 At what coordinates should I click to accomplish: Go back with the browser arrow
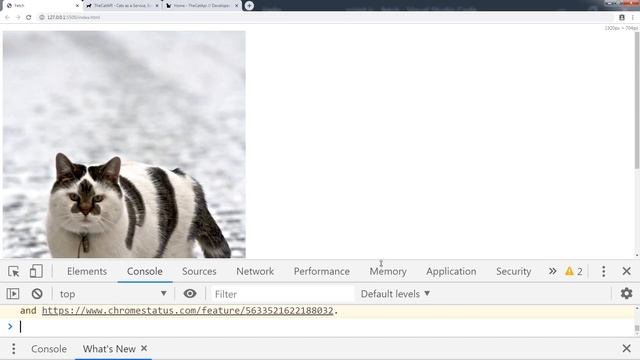(x=7, y=17)
